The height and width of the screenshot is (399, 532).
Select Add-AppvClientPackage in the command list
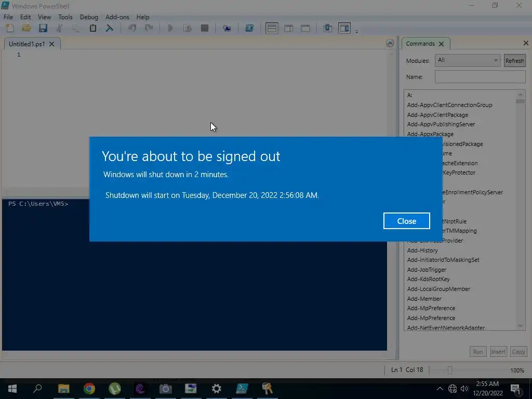[437, 115]
